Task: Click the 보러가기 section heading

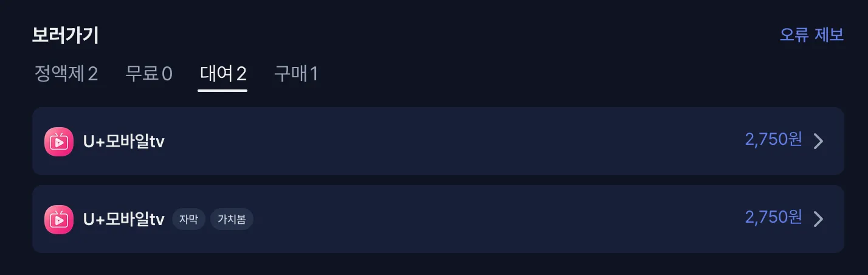Action: click(66, 35)
